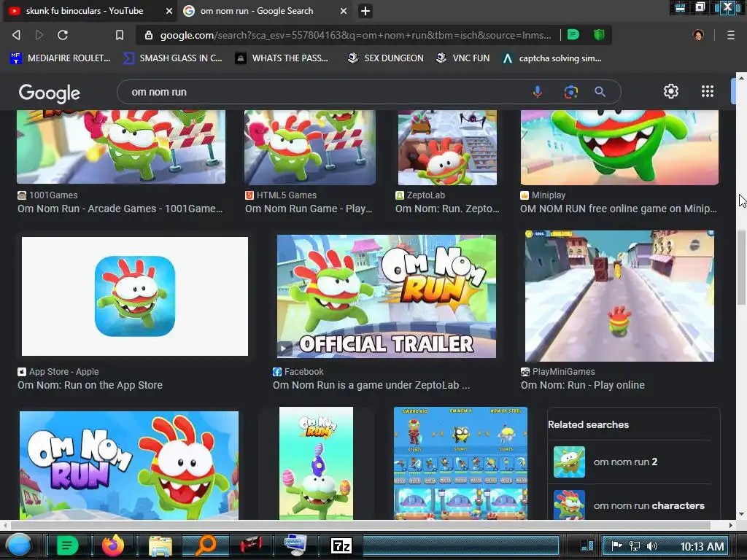Screen dimensions: 747x560
Task: Switch to the skunk fu binoculars YouTube tab
Action: [x=85, y=11]
